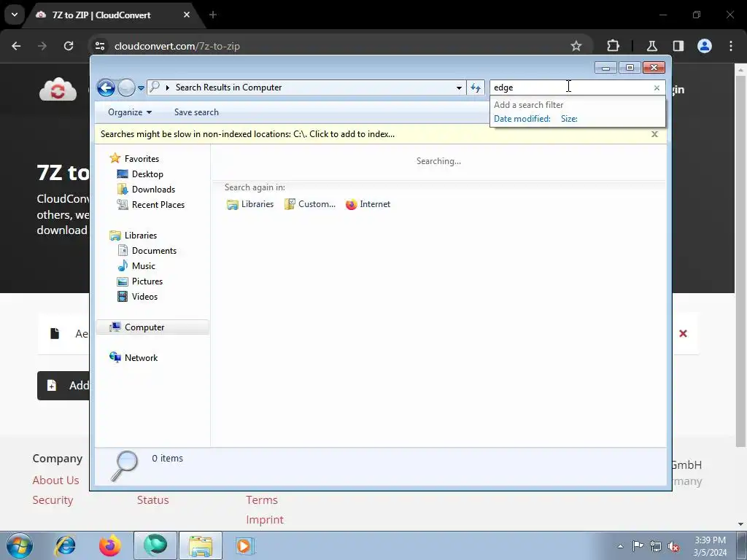Click the search magnifier icon in address bar
Screen dimensions: 747x560
pyautogui.click(x=155, y=87)
